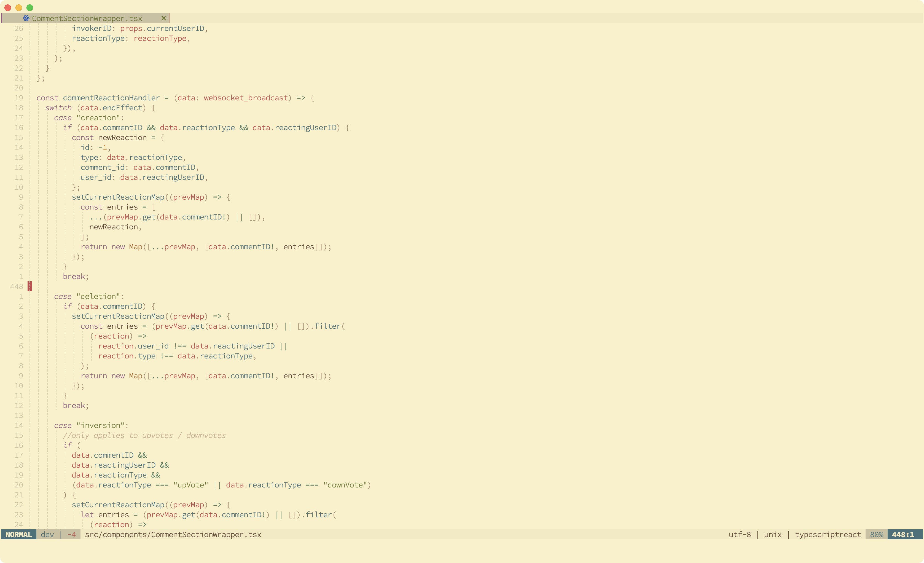
Task: Click the yellow minimize window button
Action: 19,7
